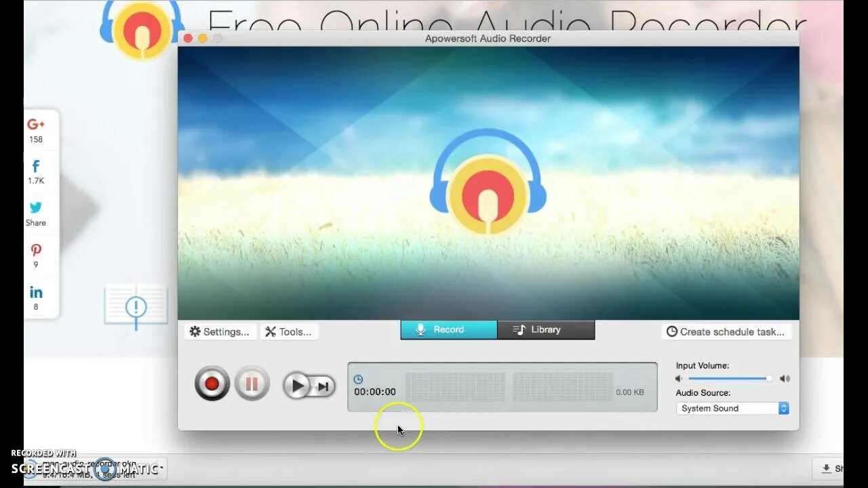Click the high volume speaker icon
Viewport: 868px width, 488px height.
785,379
